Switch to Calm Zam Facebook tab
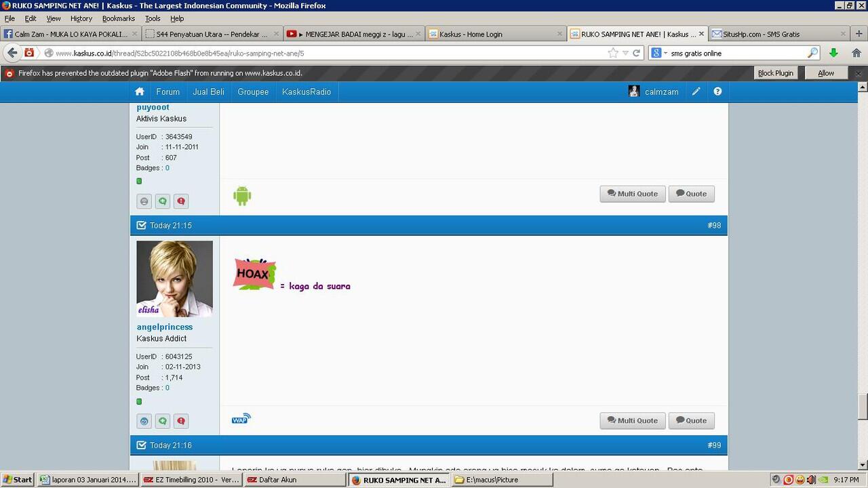Image resolution: width=868 pixels, height=488 pixels. point(71,34)
